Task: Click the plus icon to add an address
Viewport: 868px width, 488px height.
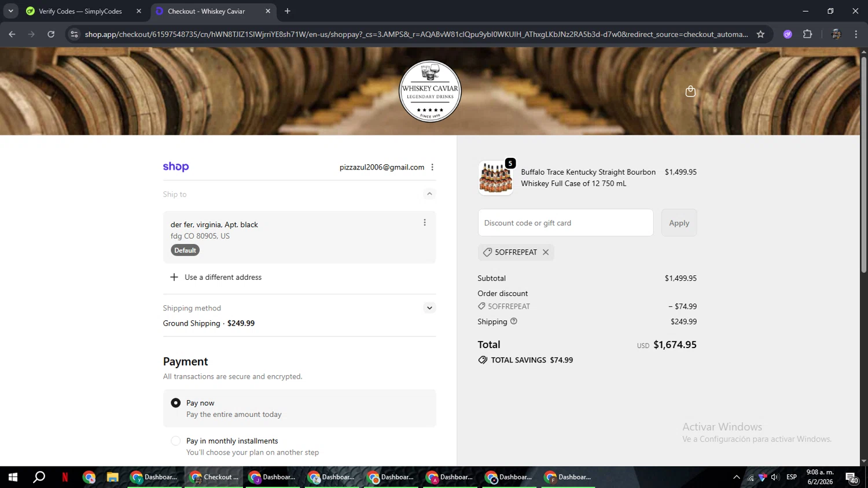Action: pos(174,277)
